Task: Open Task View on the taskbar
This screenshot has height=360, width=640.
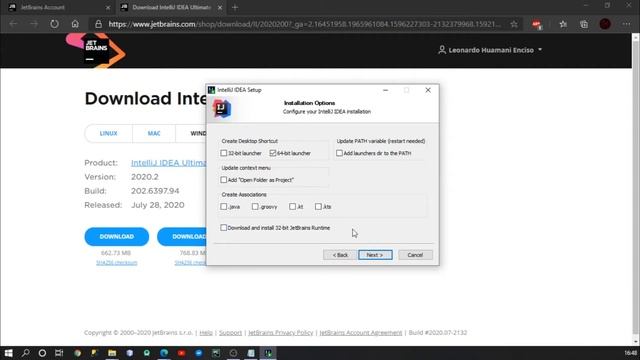Action: click(59, 353)
